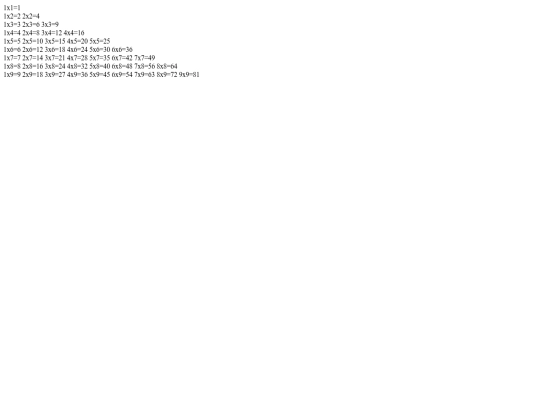Click on 7x7=49 text
The width and height of the screenshot is (540, 405).
tap(145, 58)
